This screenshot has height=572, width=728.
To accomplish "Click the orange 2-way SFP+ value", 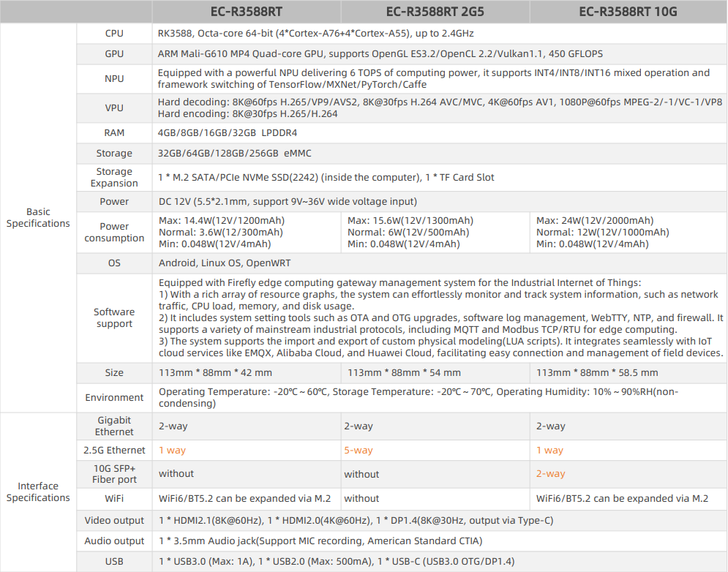I will pyautogui.click(x=551, y=474).
